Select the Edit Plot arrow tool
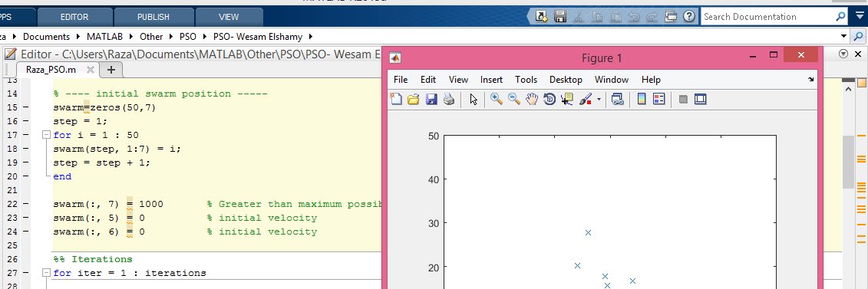This screenshot has width=868, height=289. 474,100
